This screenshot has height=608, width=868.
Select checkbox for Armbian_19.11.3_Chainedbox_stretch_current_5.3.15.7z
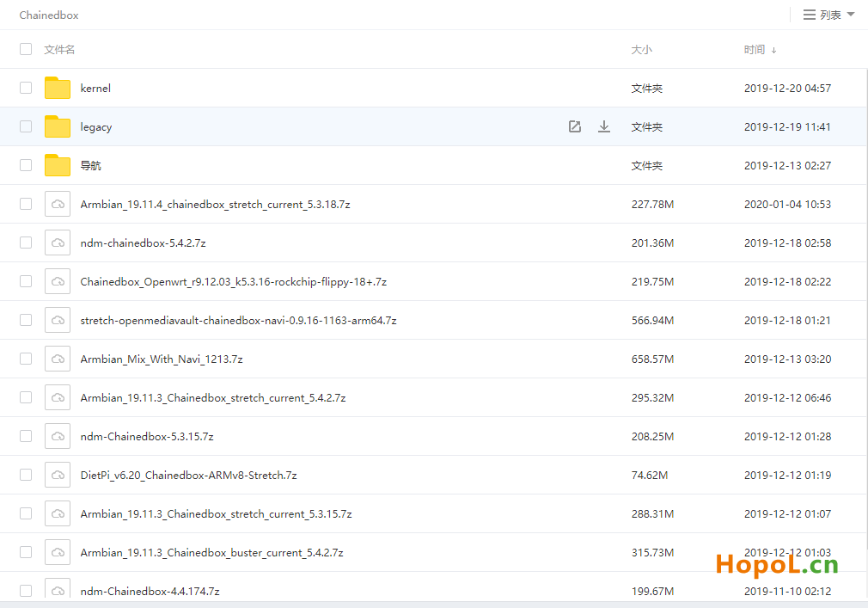click(x=26, y=514)
